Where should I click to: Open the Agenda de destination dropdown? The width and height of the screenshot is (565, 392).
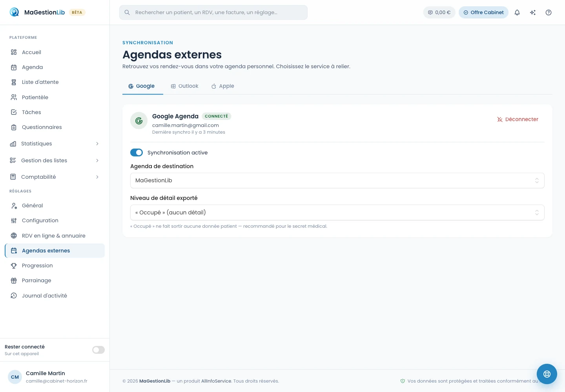point(337,181)
